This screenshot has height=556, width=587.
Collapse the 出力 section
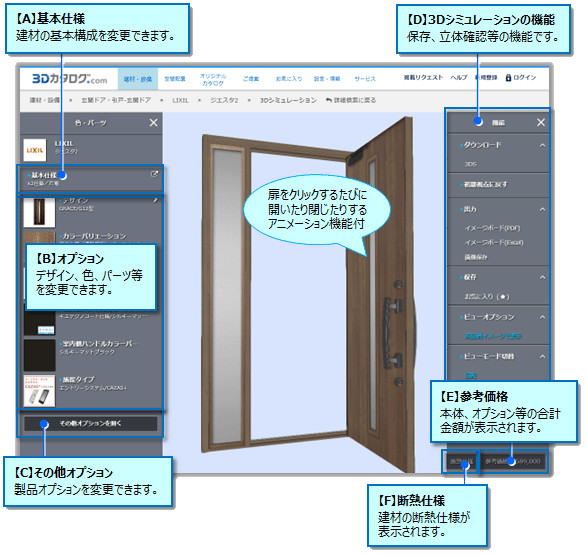(x=542, y=209)
